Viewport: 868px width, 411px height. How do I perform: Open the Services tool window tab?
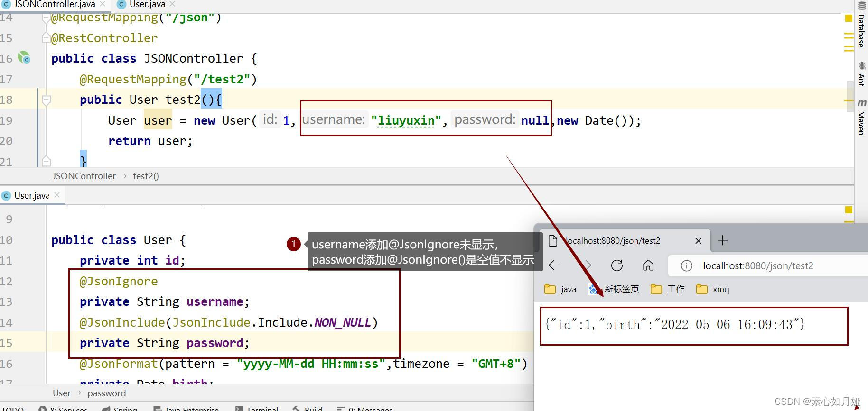tap(63, 408)
